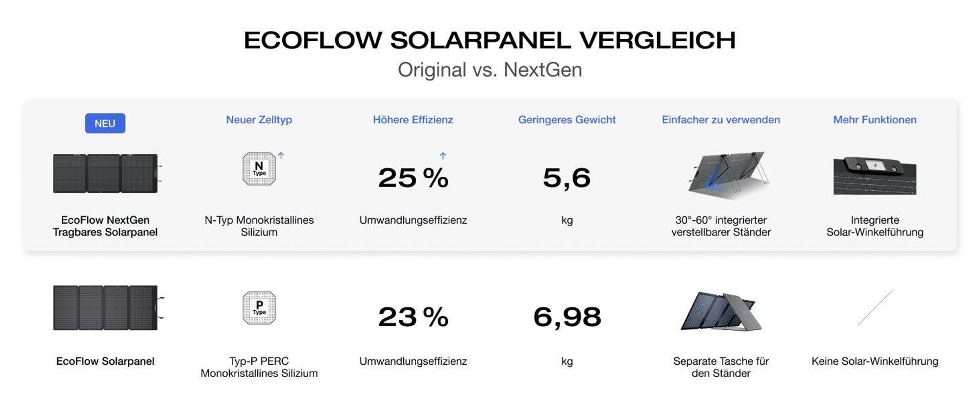The height and width of the screenshot is (402, 980).
Task: Click the adjustable stand panel image
Action: (x=729, y=174)
